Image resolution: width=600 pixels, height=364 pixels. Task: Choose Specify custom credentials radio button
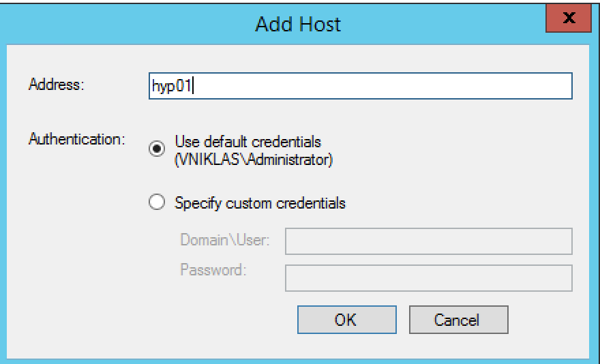click(x=157, y=202)
